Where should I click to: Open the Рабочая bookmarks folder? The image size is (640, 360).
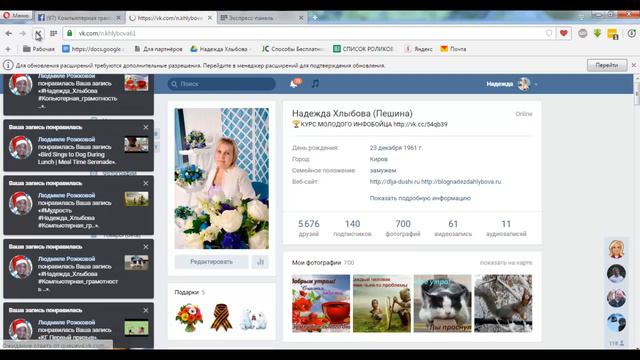(39, 49)
